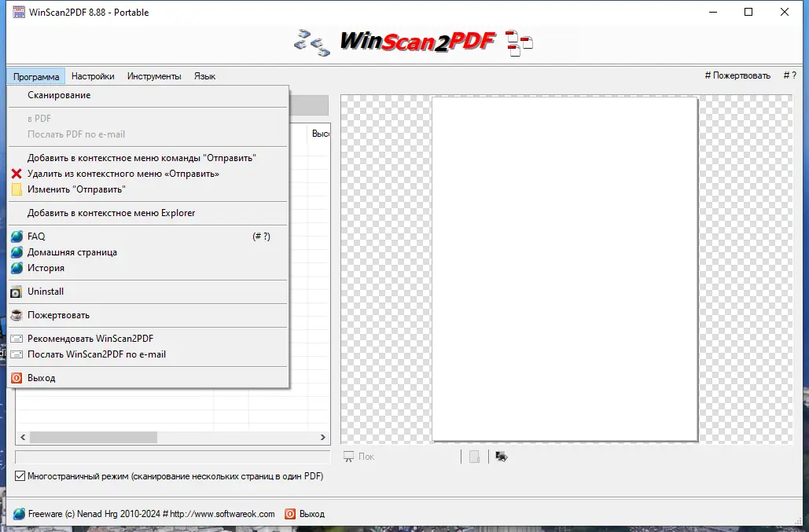The image size is (809, 532).
Task: Click the Высо column header in the list
Action: pyautogui.click(x=320, y=134)
